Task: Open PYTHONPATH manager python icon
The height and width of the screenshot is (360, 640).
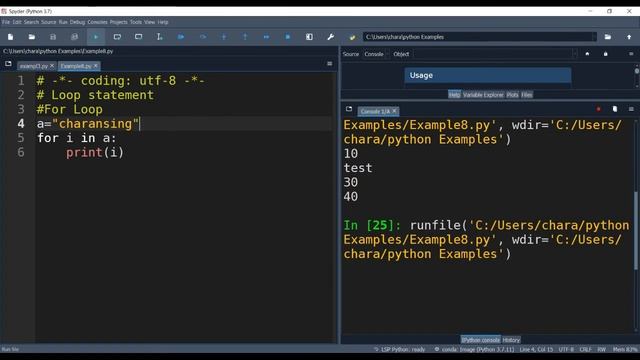Action: pyautogui.click(x=352, y=37)
